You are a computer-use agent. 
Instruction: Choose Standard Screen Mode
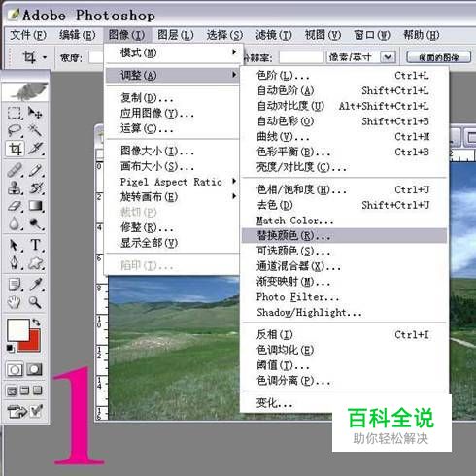(12, 391)
